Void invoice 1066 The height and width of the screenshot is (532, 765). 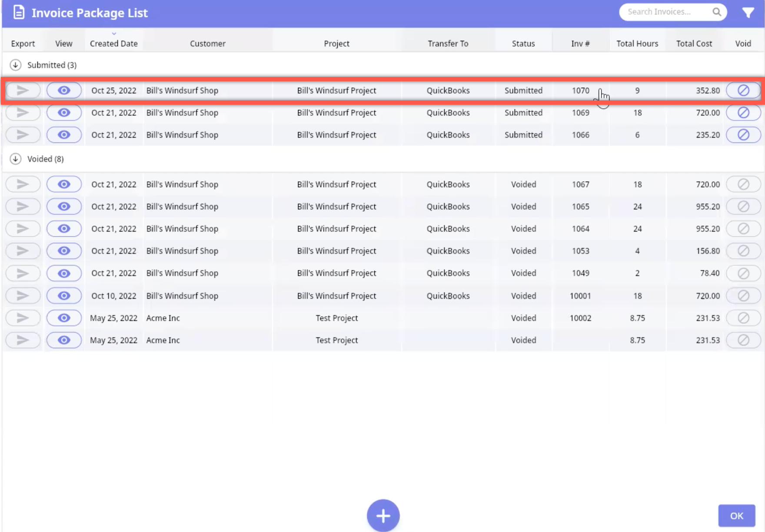743,135
